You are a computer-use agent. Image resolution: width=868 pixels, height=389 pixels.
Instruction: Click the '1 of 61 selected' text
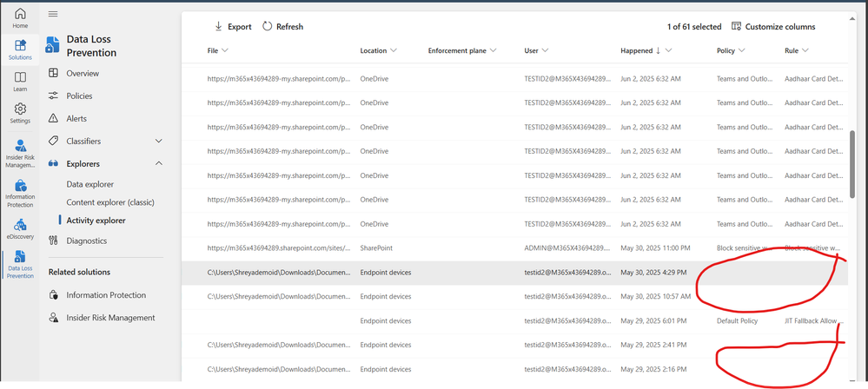pos(694,27)
